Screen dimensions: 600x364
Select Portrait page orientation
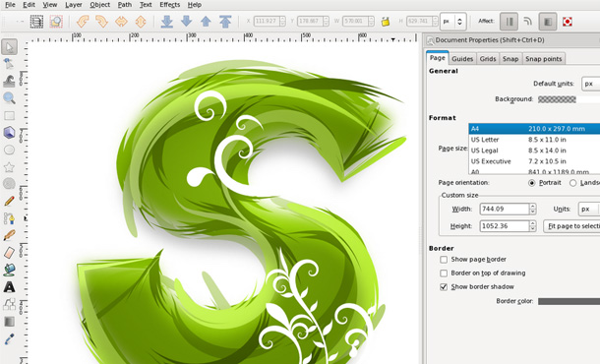tap(531, 183)
